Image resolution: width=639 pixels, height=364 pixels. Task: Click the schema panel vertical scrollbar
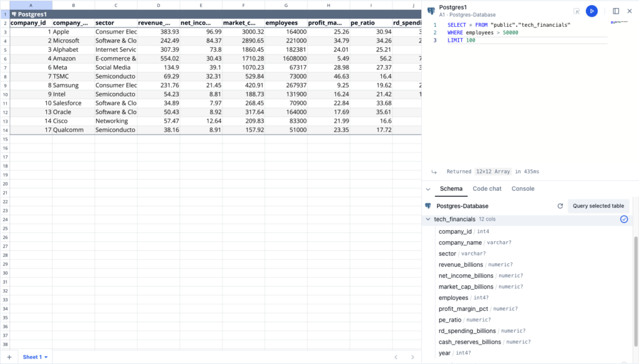point(636,291)
